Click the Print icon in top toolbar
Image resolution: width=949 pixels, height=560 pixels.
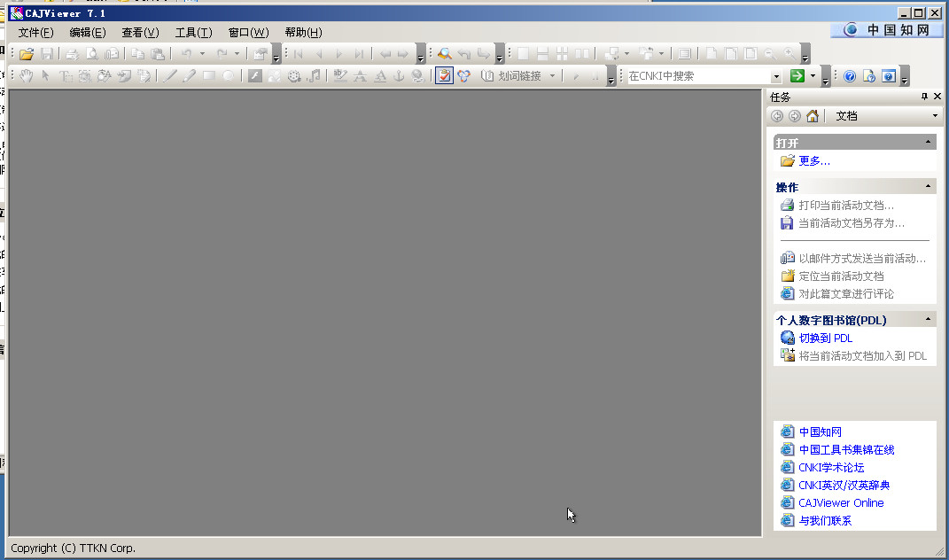point(72,54)
